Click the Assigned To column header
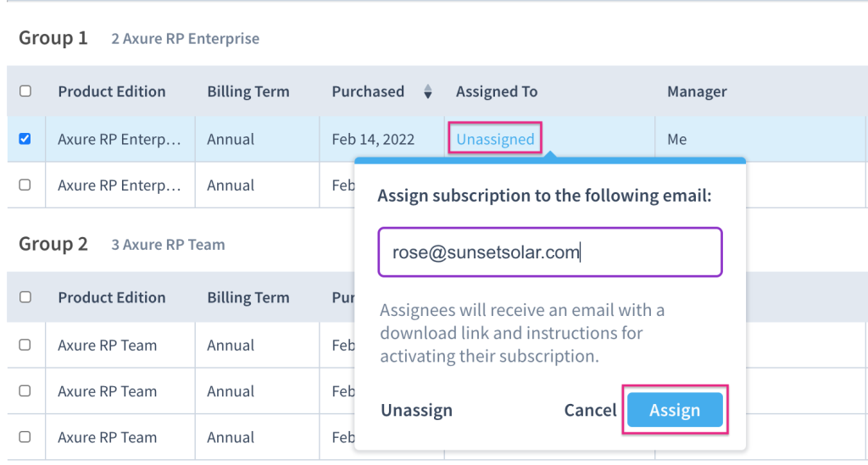Image resolution: width=868 pixels, height=465 pixels. point(497,91)
